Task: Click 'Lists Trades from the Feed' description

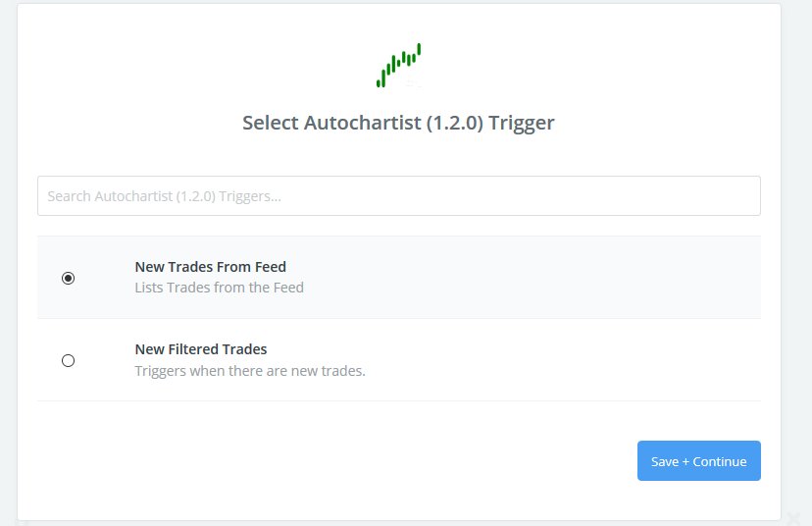Action: point(219,288)
